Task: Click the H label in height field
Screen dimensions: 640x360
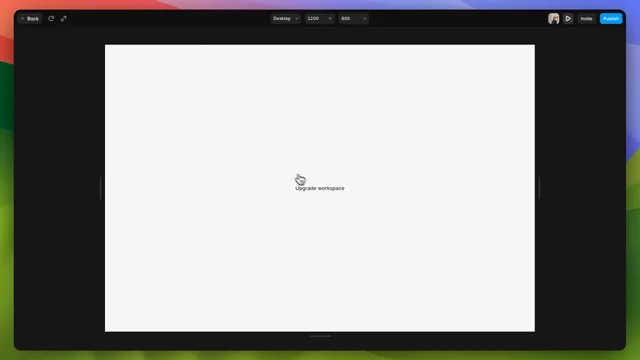Action: point(364,18)
